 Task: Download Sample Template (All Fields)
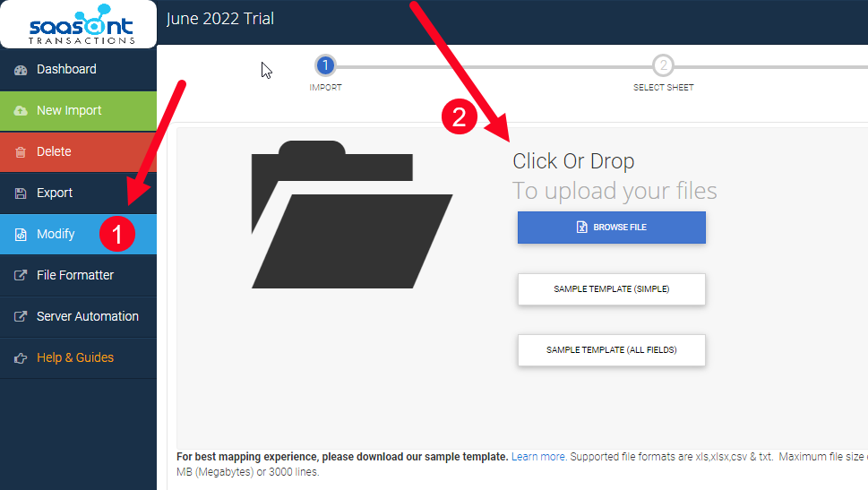click(611, 350)
